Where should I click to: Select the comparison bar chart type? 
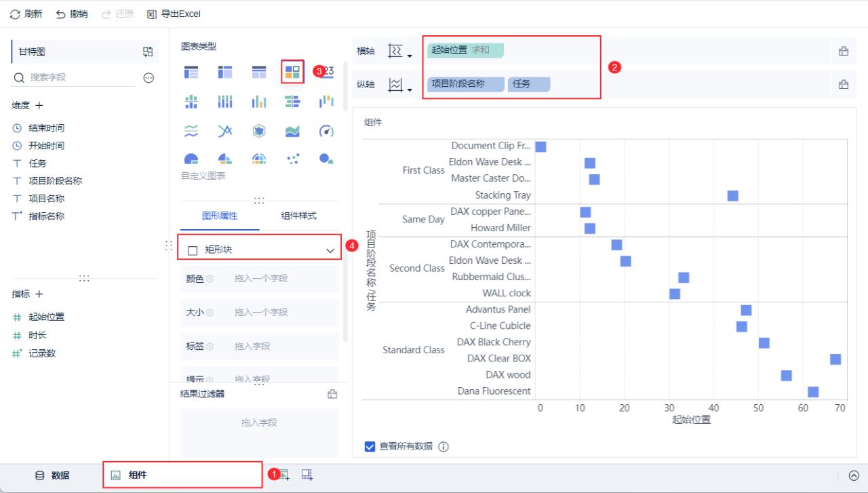293,101
